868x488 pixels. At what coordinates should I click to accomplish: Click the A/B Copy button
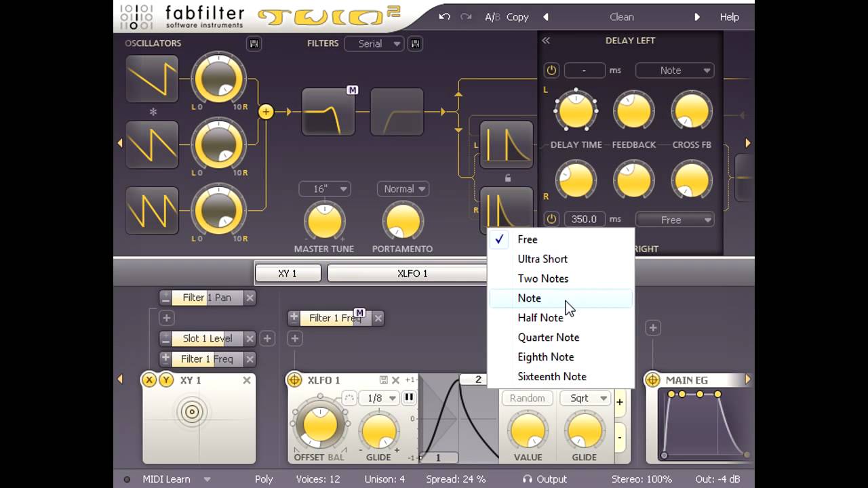(507, 17)
